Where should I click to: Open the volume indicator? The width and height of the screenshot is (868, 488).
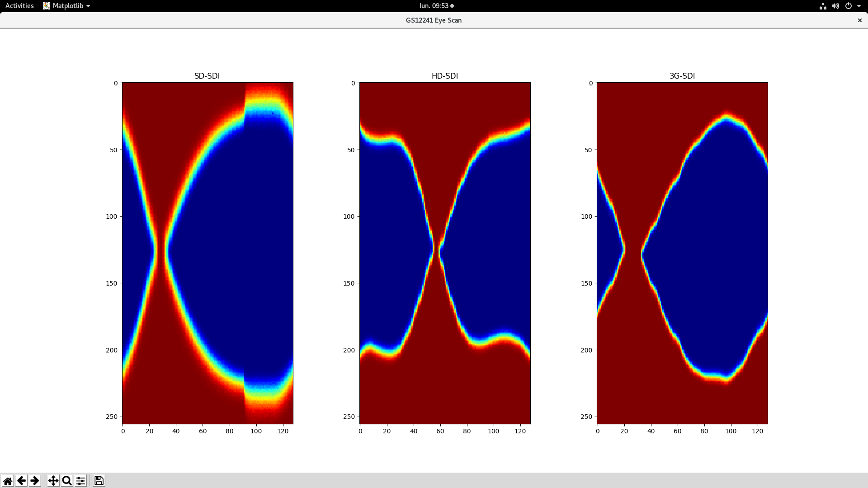(x=835, y=6)
